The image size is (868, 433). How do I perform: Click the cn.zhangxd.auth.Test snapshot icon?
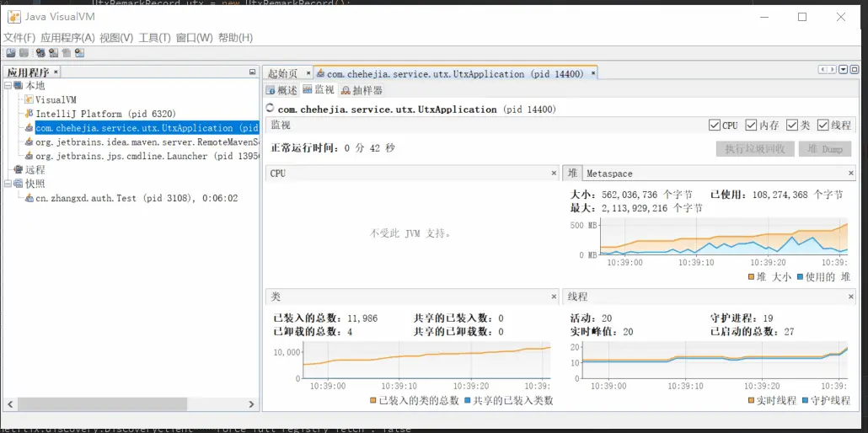(29, 198)
